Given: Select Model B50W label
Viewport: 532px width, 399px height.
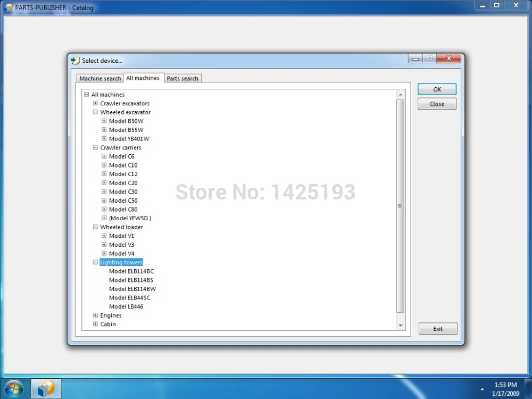Looking at the screenshot, I should pyautogui.click(x=126, y=121).
